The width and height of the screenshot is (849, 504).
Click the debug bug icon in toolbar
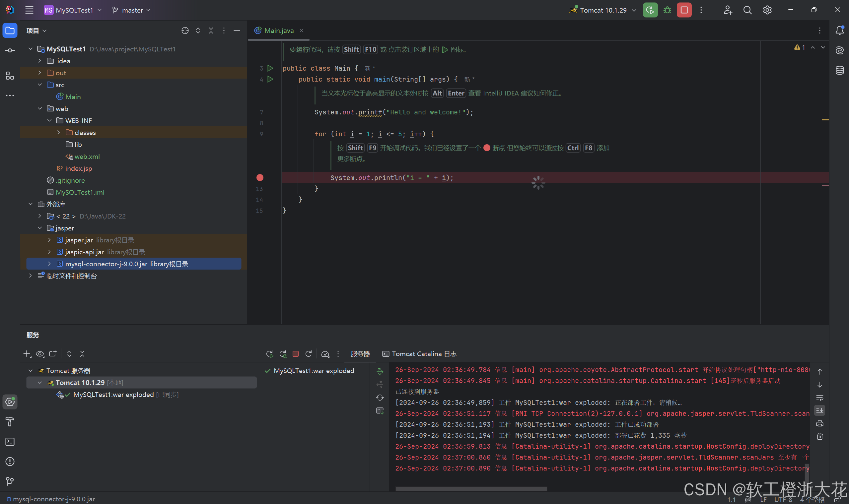click(x=667, y=10)
